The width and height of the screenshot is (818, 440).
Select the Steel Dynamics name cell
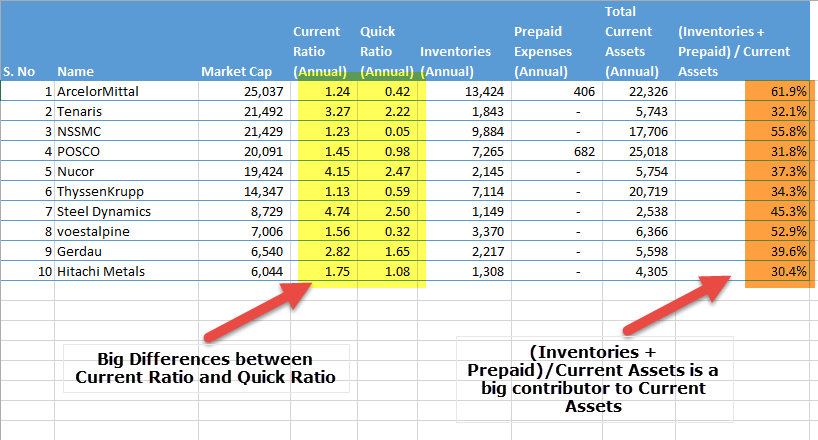[126, 211]
